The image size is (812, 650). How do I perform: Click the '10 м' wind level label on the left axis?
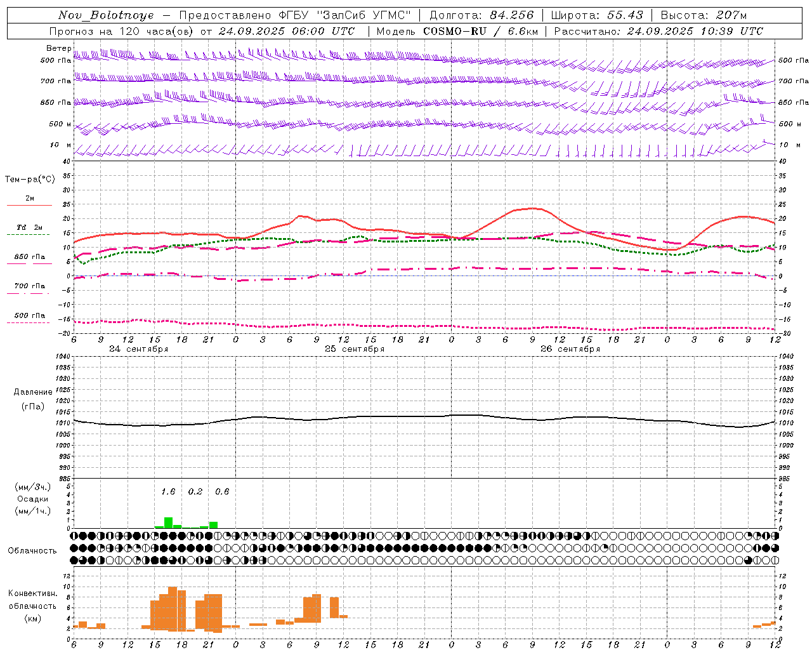click(x=61, y=145)
